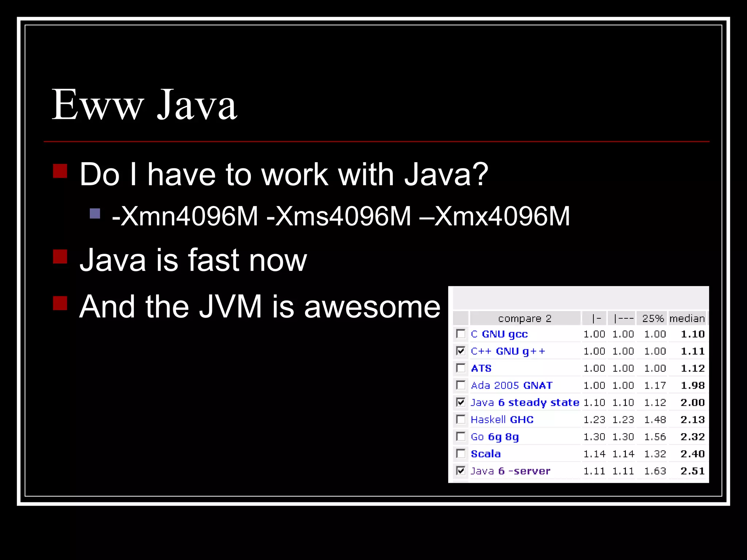Select the median value 2.40 for Scala
747x560 pixels.
click(693, 454)
